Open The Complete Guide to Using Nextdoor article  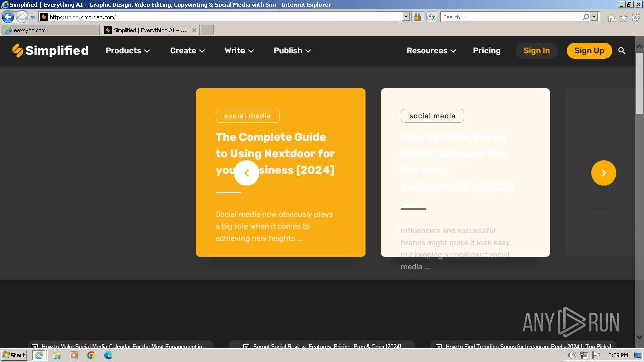coord(275,153)
